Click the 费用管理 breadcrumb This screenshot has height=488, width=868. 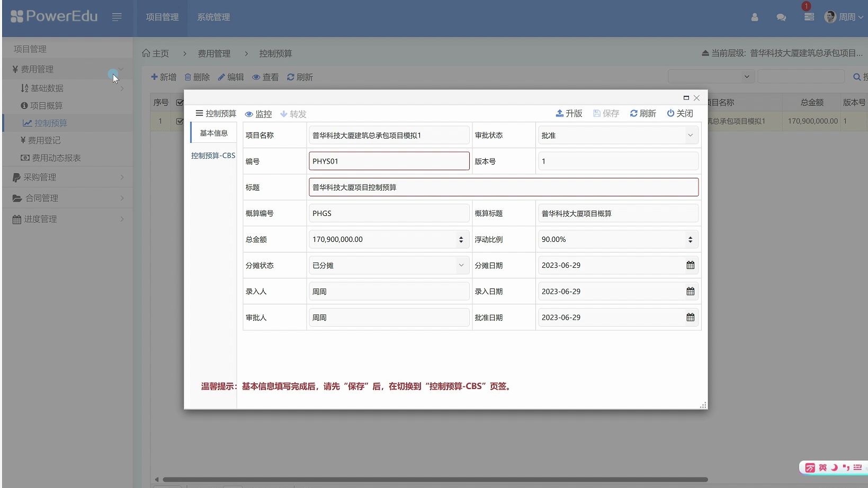pos(214,53)
